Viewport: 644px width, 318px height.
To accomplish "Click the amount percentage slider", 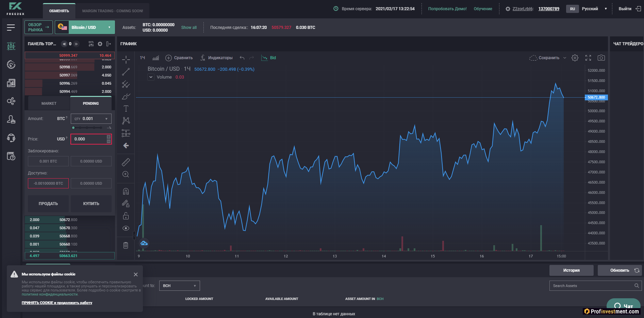I will pyautogui.click(x=87, y=128).
